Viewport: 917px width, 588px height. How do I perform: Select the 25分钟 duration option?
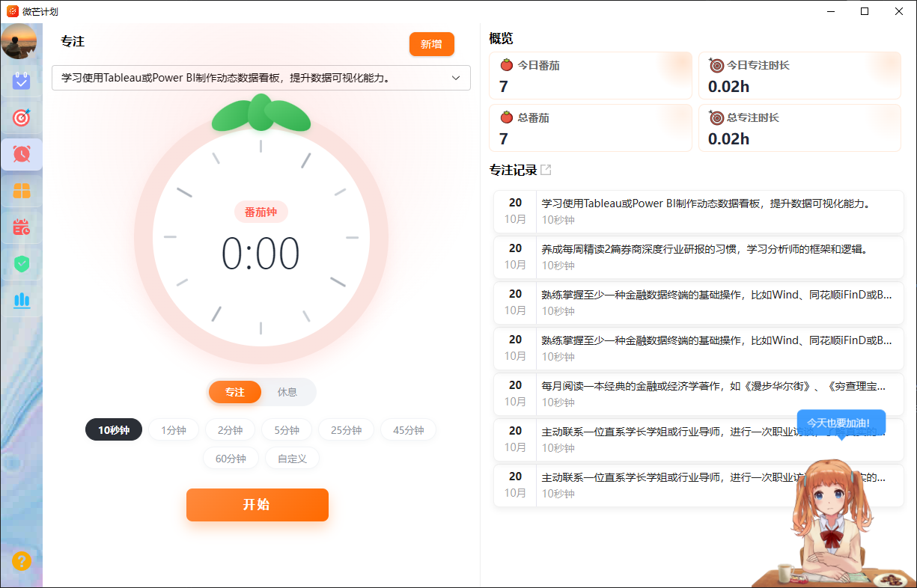tap(347, 430)
